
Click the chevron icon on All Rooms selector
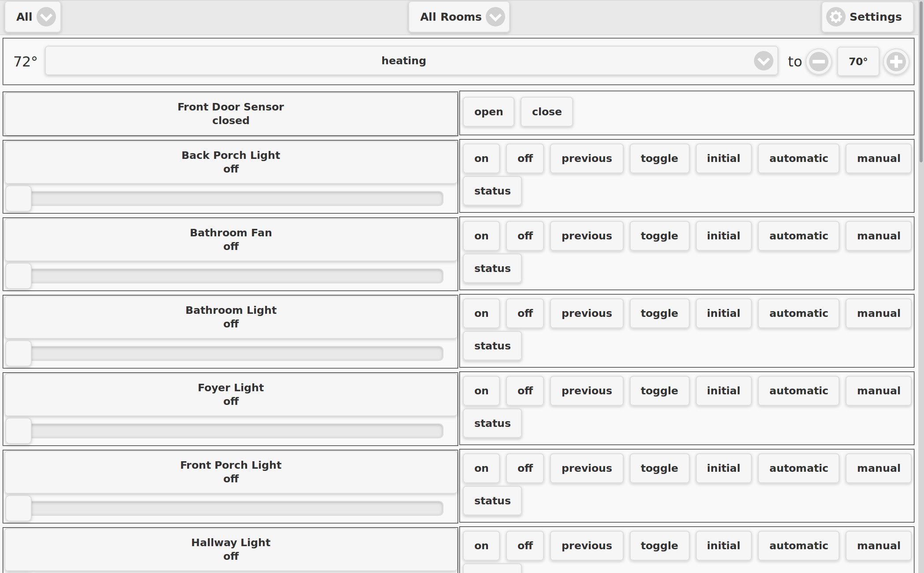(495, 17)
